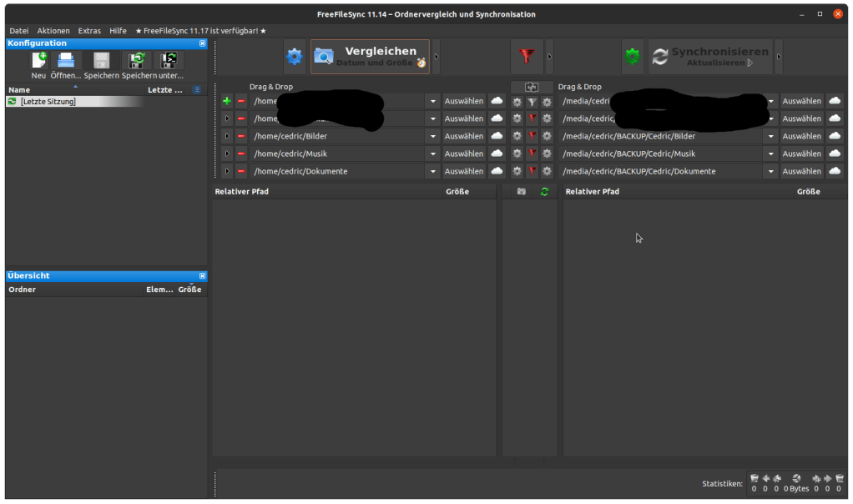Image resolution: width=853 pixels, height=504 pixels.
Task: Open comparison settings blue gear
Action: coord(295,57)
